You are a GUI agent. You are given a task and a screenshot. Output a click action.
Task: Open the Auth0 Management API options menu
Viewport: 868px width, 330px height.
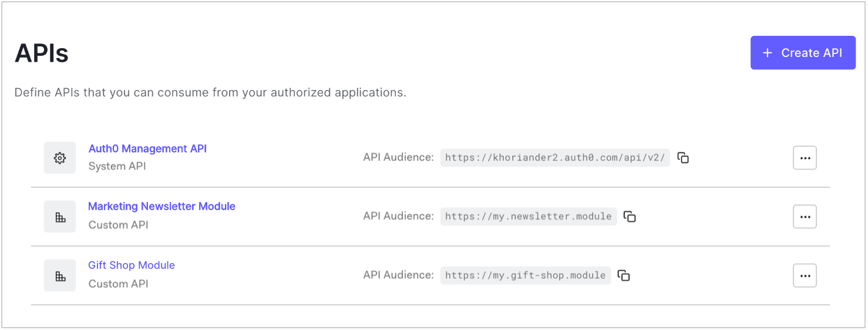805,158
